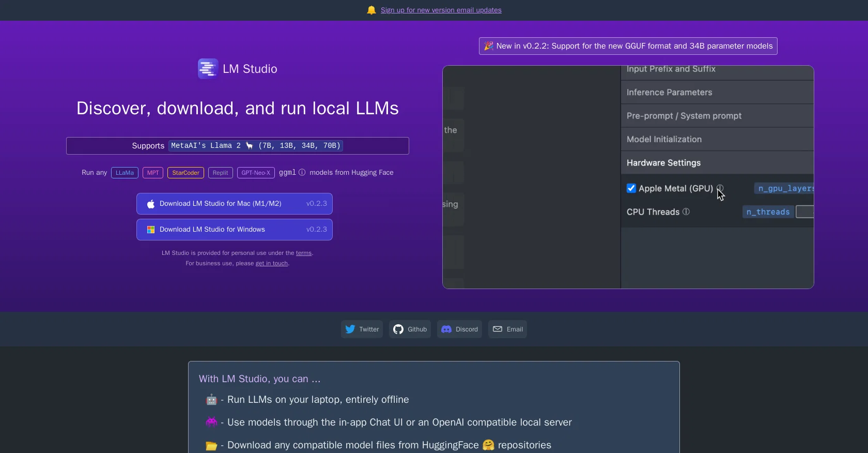The width and height of the screenshot is (868, 453).
Task: Expand the Model Initialization section
Action: coord(717,139)
